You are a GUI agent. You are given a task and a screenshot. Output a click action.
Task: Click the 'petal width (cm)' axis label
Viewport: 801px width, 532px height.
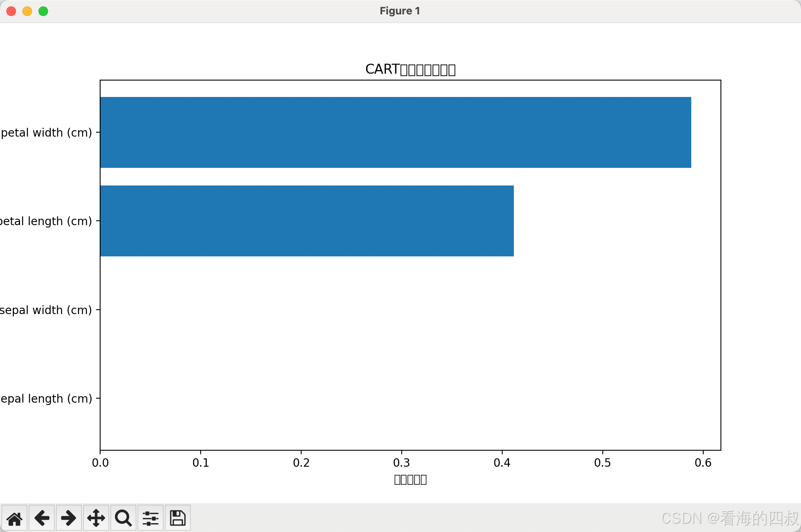[x=46, y=133]
